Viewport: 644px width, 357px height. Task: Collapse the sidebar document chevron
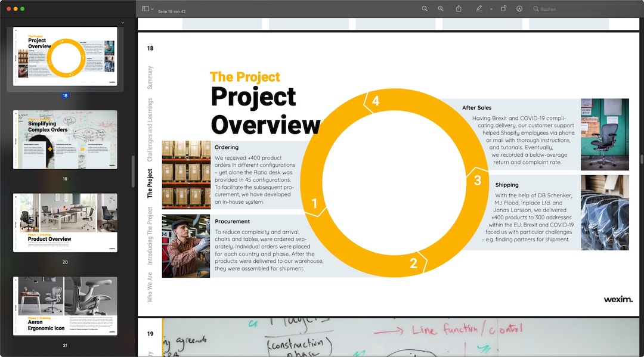pos(123,23)
